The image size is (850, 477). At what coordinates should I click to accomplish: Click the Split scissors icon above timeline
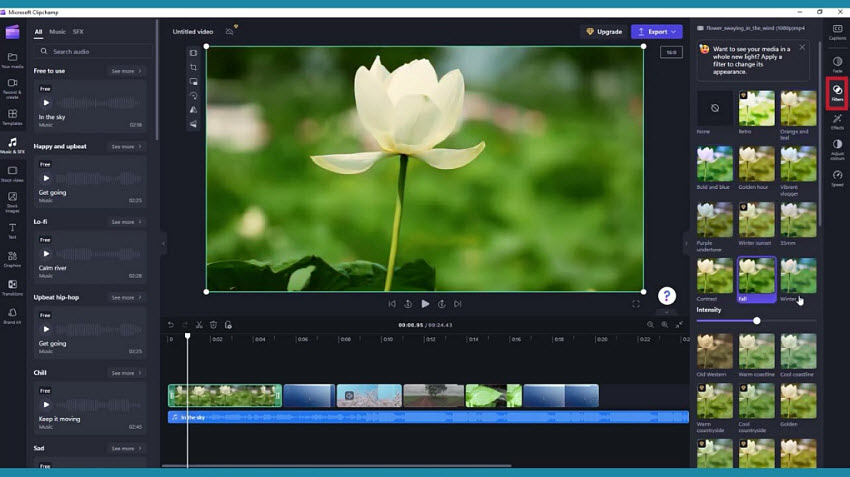(199, 325)
